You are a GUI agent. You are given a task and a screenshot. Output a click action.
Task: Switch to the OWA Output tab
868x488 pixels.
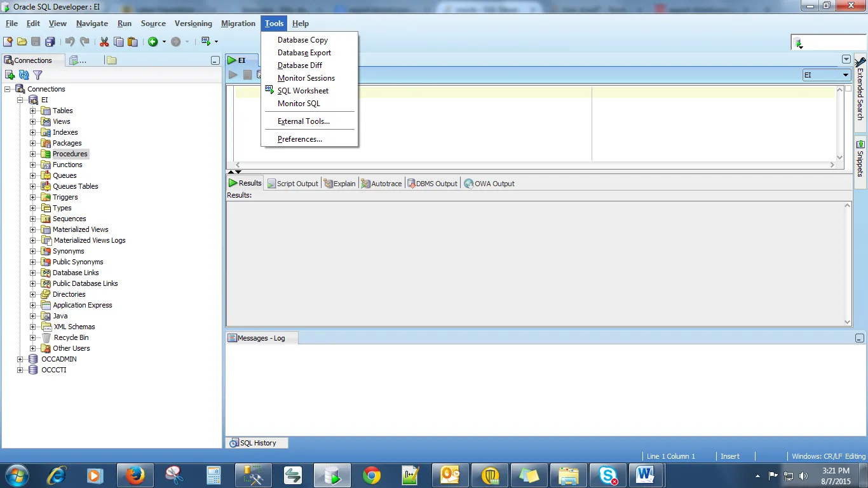pyautogui.click(x=489, y=184)
